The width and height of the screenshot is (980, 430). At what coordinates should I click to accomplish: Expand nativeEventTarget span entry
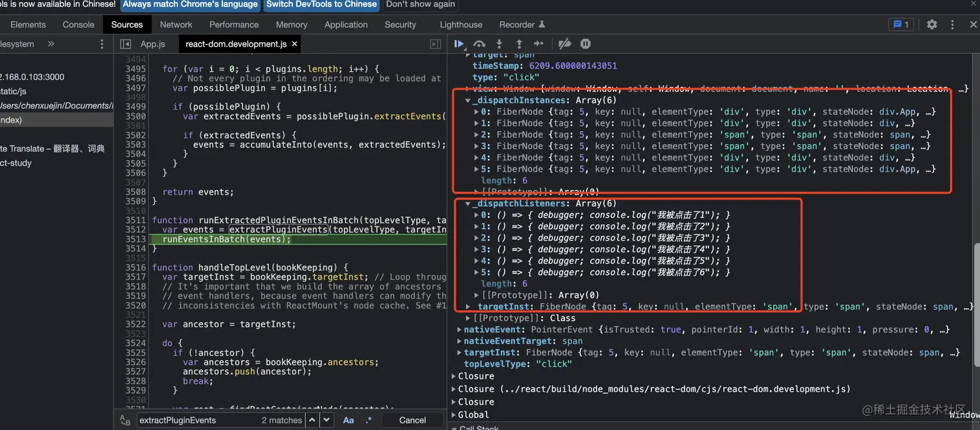(460, 341)
